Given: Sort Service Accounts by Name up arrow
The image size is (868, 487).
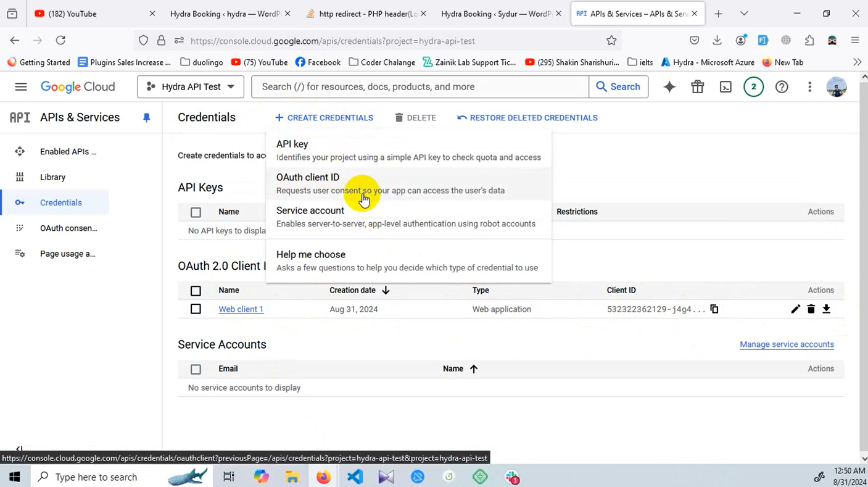Looking at the screenshot, I should [x=474, y=369].
